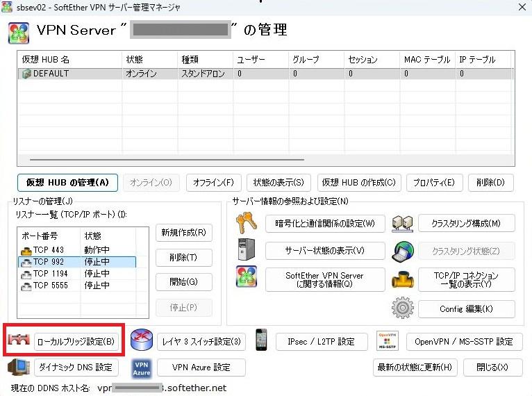Click the MAC テーブル column header
532x396 pixels.
coord(428,60)
